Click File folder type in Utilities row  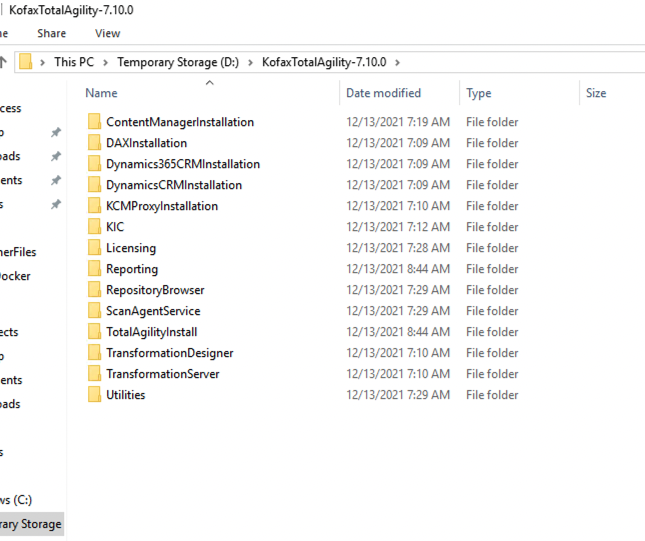pos(492,395)
